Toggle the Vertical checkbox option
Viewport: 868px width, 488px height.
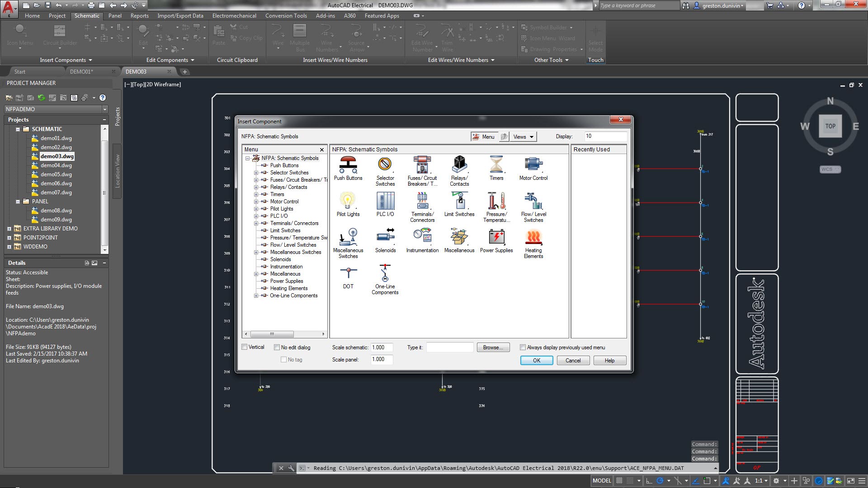point(245,347)
